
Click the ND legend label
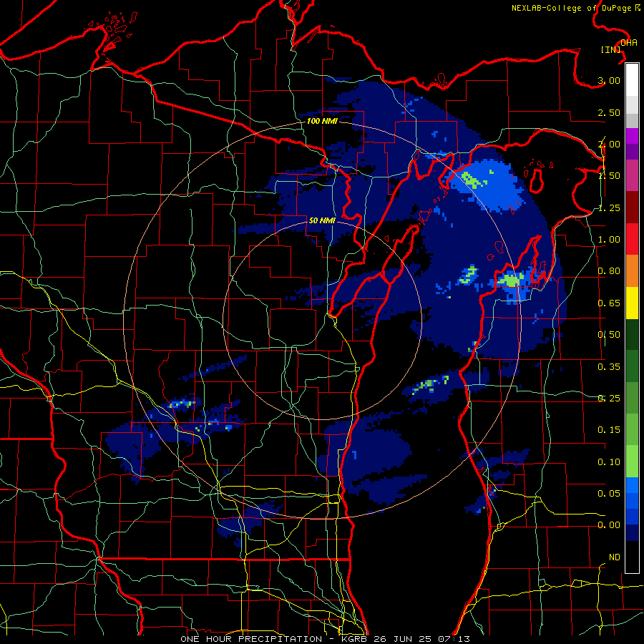615,557
